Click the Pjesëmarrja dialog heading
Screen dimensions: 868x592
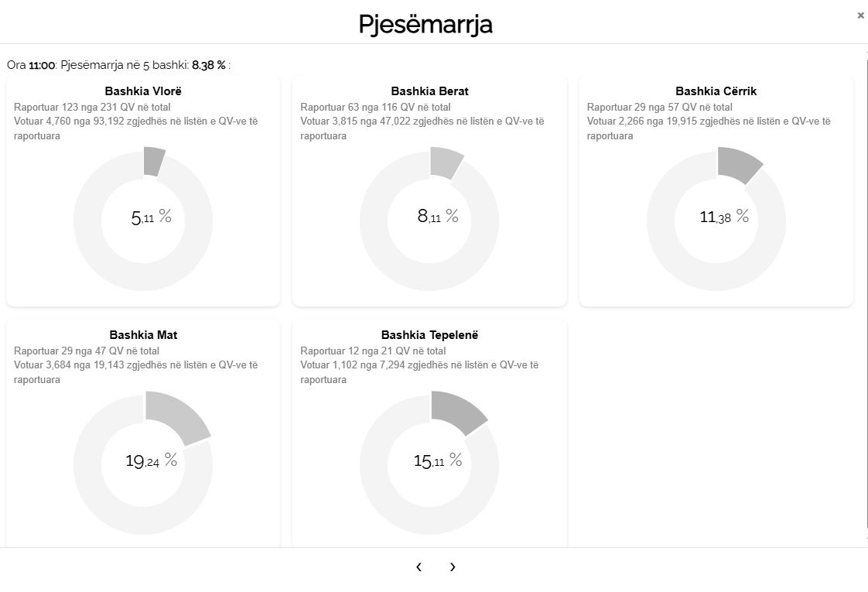(425, 24)
